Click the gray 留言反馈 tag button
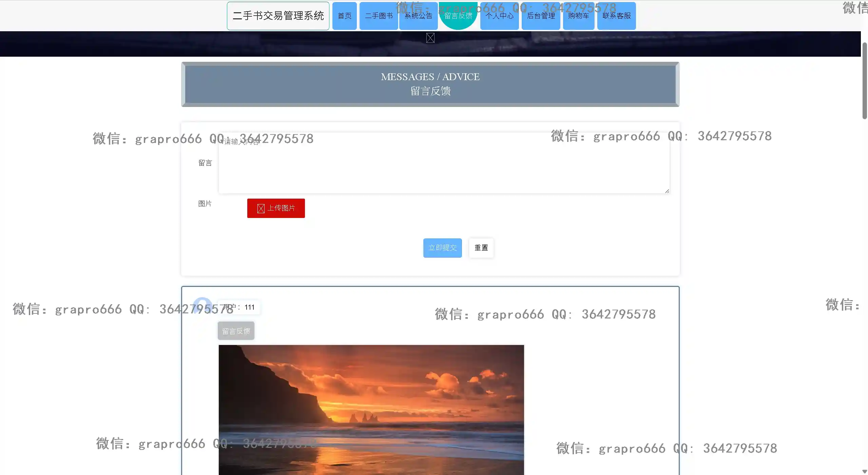 point(236,331)
